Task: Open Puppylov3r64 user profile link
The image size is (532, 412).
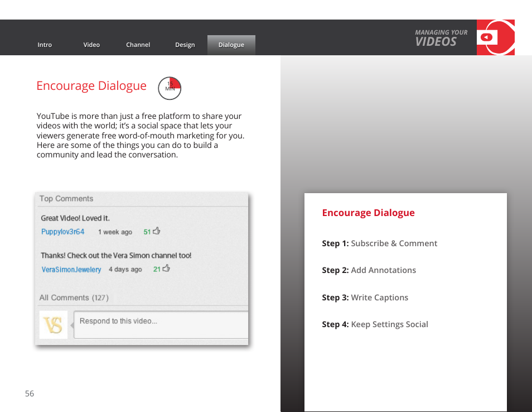Action: [62, 232]
